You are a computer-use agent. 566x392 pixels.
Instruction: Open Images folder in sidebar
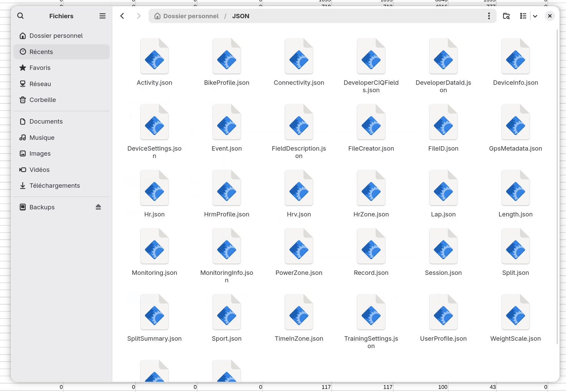61,154
